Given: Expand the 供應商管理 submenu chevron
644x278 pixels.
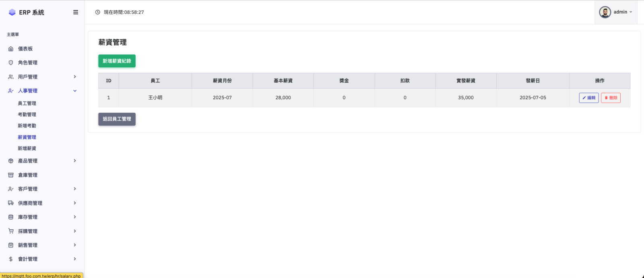Looking at the screenshot, I should [x=75, y=203].
